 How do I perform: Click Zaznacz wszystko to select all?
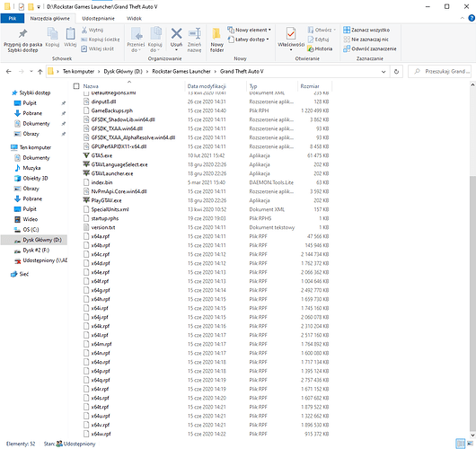[366, 30]
